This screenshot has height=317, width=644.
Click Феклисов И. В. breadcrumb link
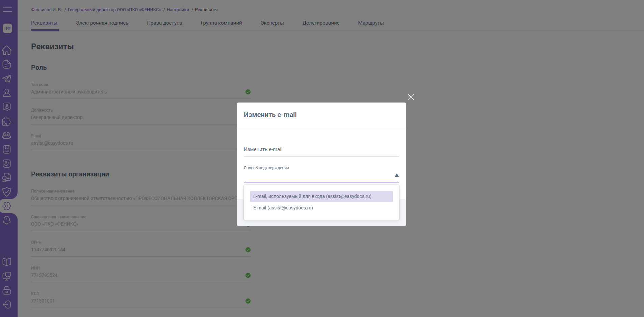pos(46,10)
